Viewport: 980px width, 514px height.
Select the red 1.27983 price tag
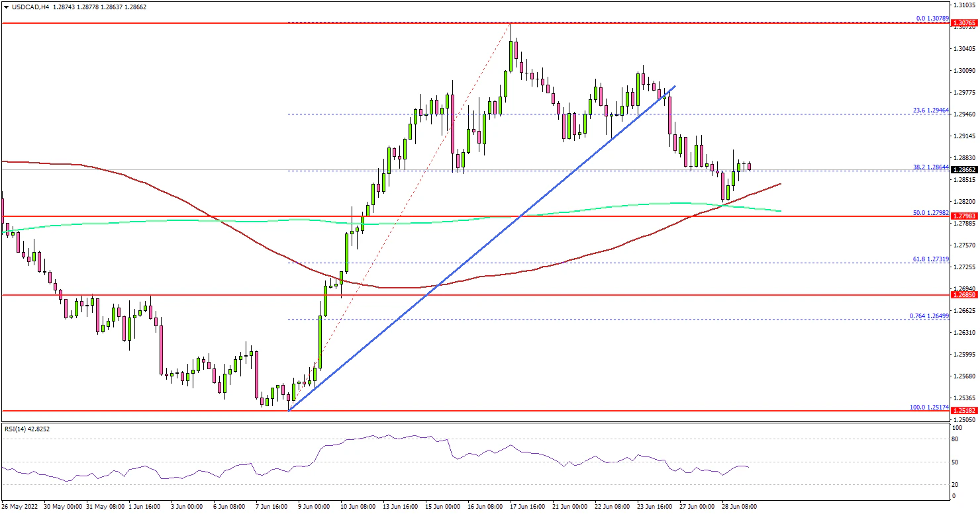pyautogui.click(x=964, y=216)
